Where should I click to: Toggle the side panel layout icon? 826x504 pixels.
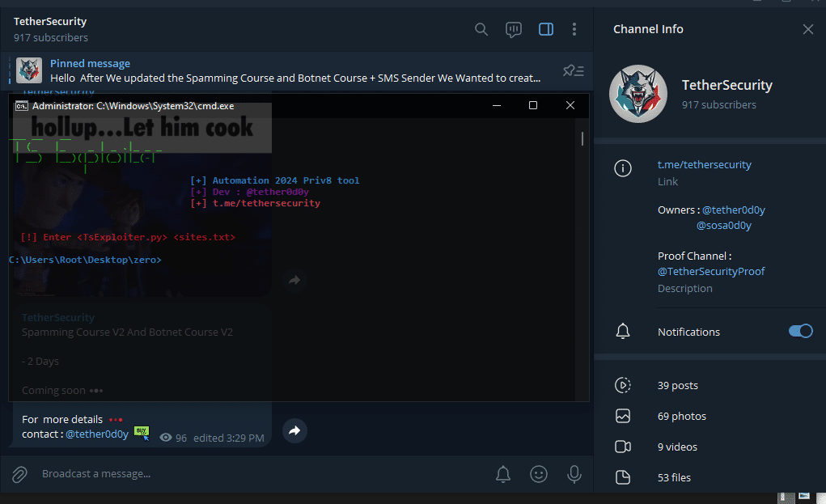click(546, 29)
